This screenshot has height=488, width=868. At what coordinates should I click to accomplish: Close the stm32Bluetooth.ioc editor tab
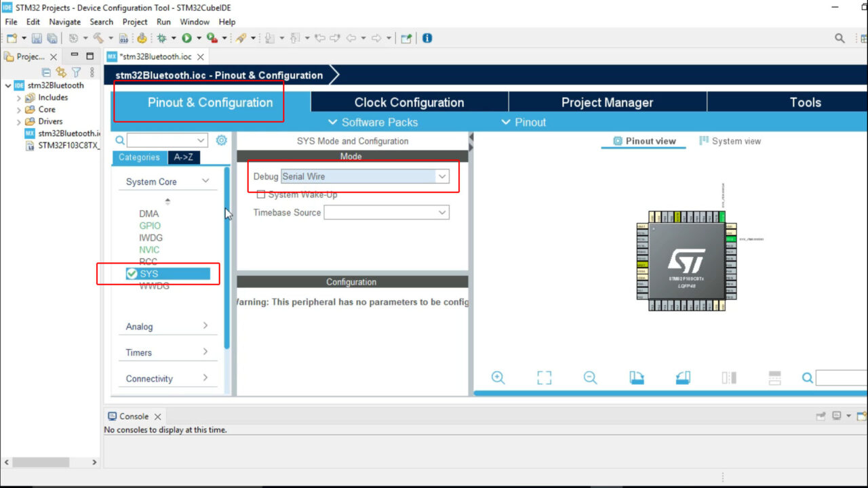201,57
